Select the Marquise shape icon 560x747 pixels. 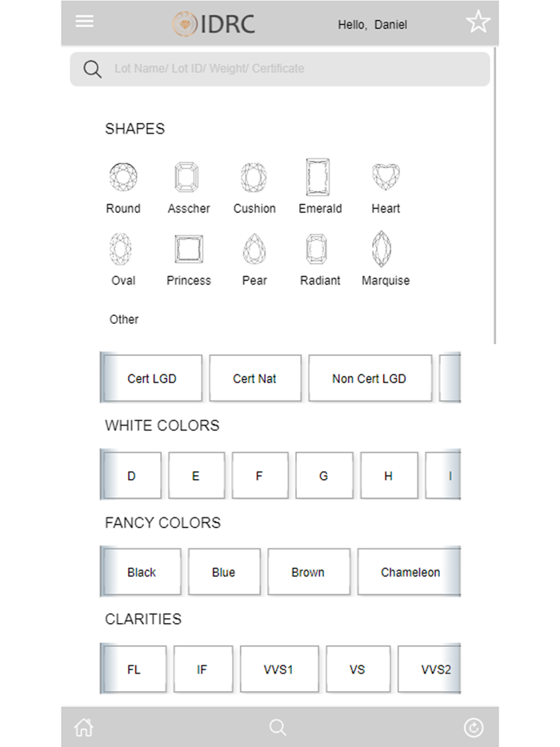coord(382,249)
